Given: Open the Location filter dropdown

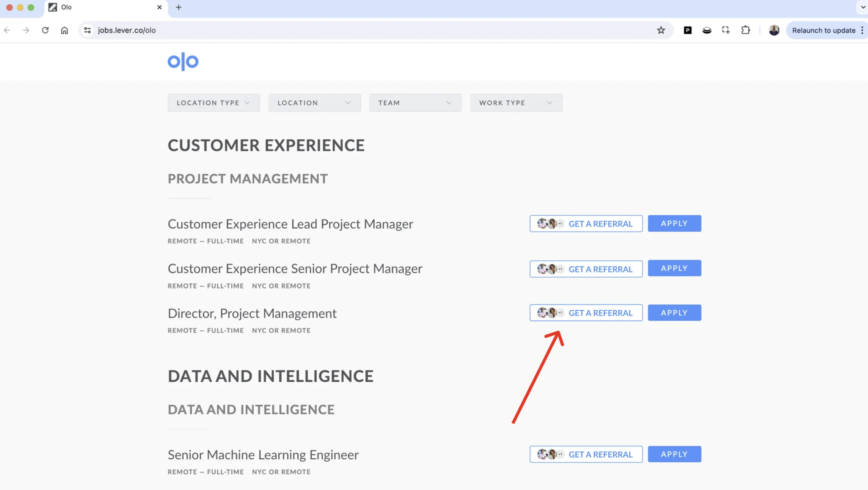Looking at the screenshot, I should (314, 103).
